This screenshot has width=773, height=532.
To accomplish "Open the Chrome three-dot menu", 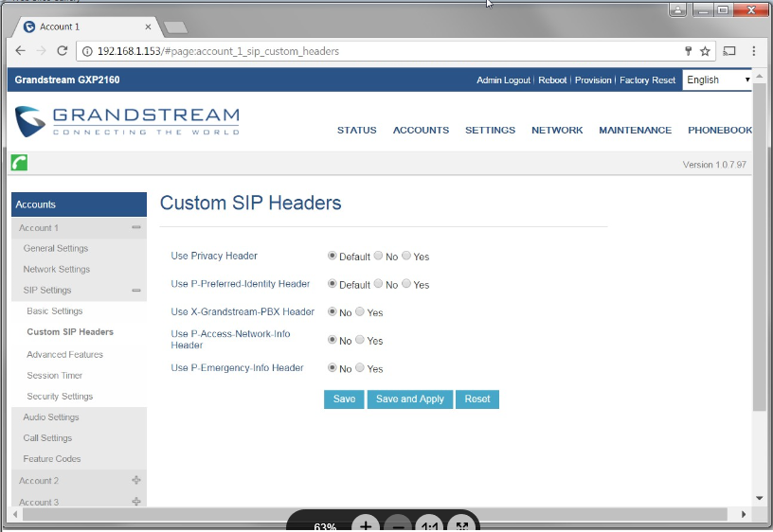I will tap(753, 51).
